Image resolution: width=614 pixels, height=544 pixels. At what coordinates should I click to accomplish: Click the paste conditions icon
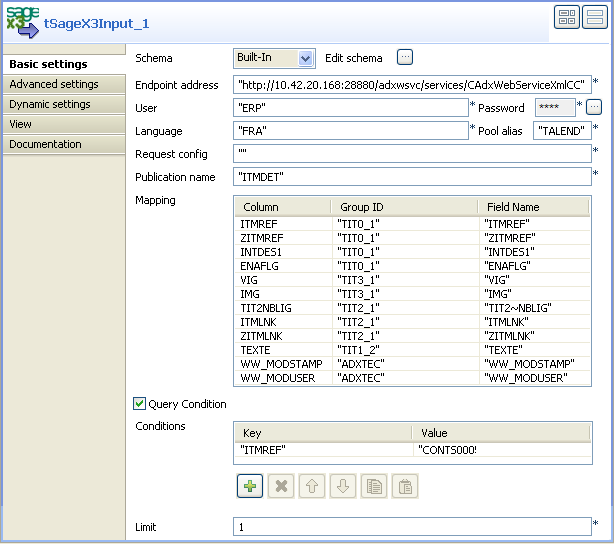coord(405,486)
